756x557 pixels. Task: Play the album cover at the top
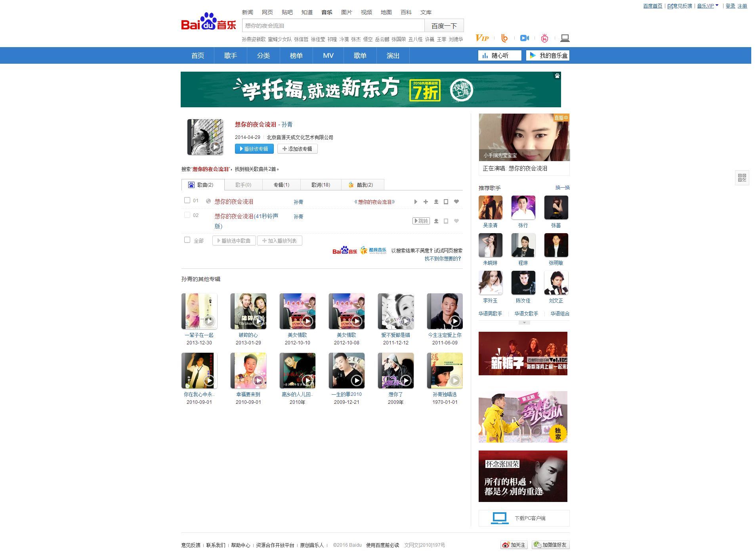point(205,137)
